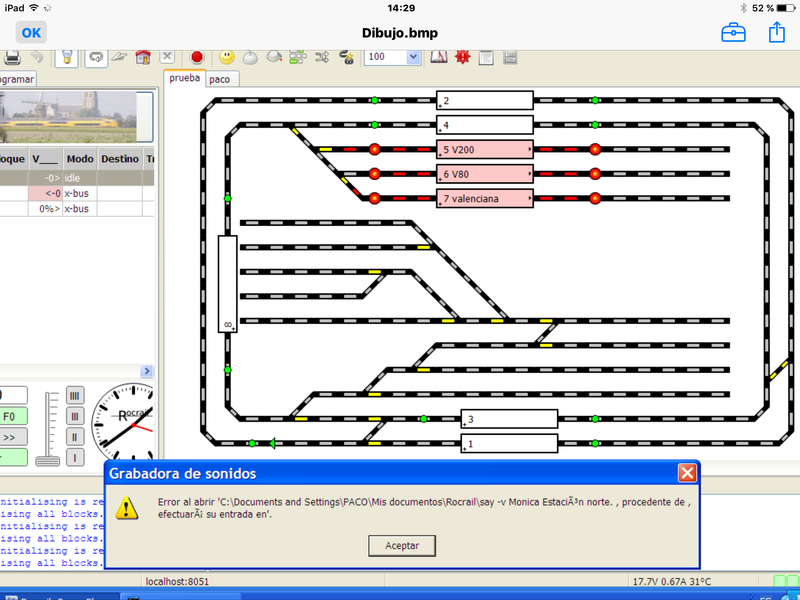Click the last gray cabinet toolbar icon

510,57
